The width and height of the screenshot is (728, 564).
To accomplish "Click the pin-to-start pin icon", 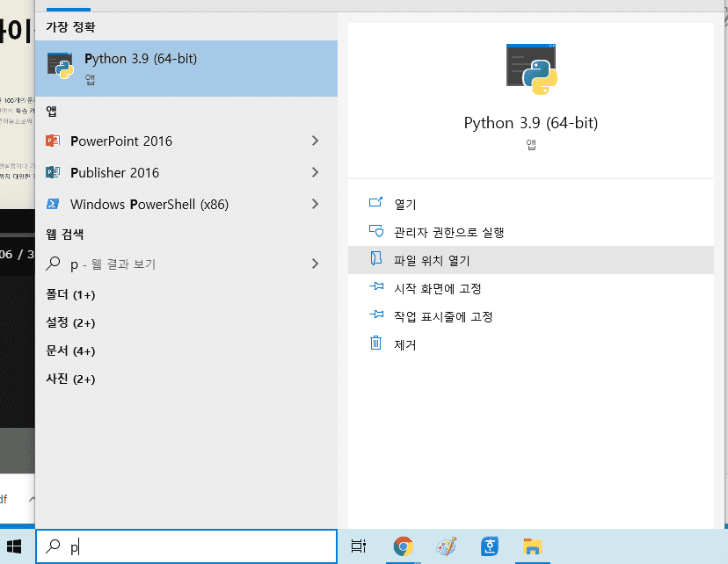I will pos(376,286).
